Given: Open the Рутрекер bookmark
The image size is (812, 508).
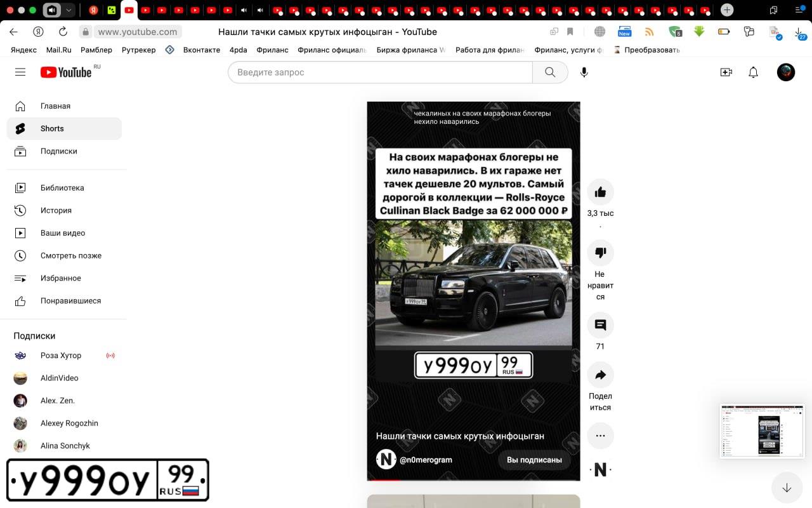Looking at the screenshot, I should [x=138, y=50].
